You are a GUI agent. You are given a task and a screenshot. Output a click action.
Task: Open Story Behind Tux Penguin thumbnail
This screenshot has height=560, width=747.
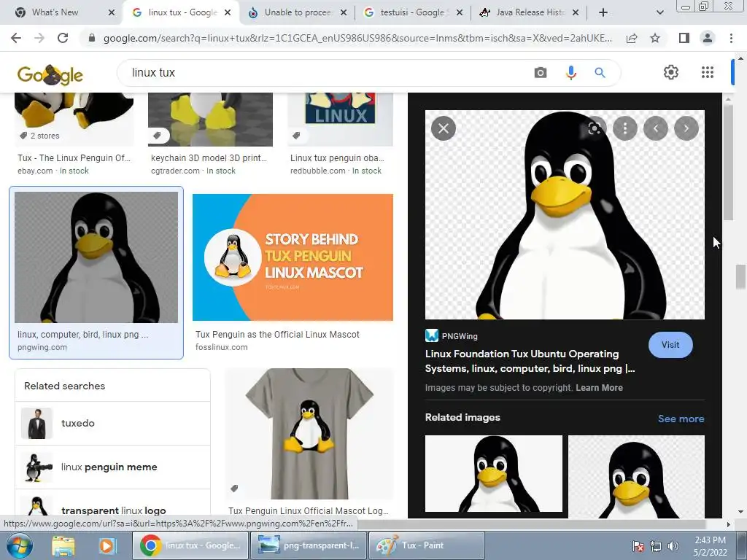(293, 257)
